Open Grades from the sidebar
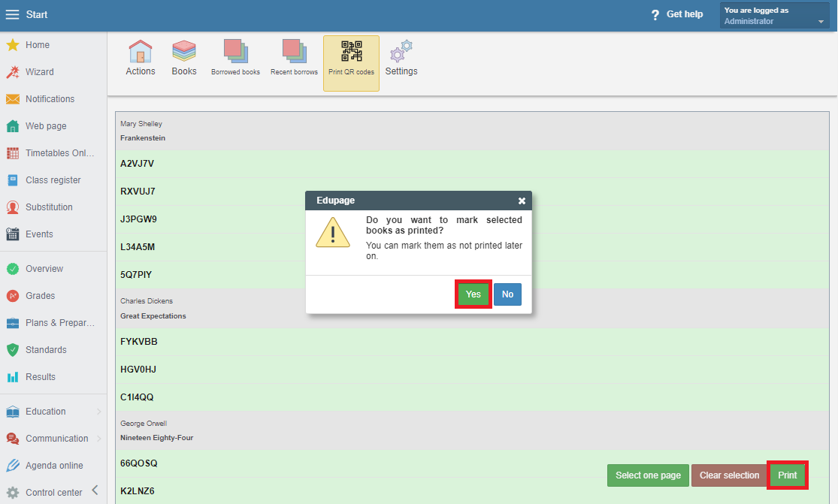The width and height of the screenshot is (838, 504). click(x=40, y=296)
